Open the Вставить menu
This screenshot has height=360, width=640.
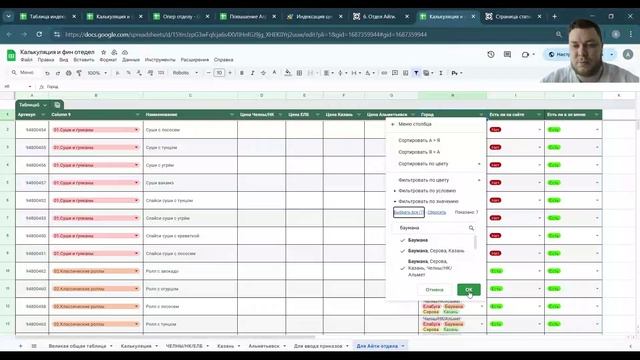click(x=84, y=60)
